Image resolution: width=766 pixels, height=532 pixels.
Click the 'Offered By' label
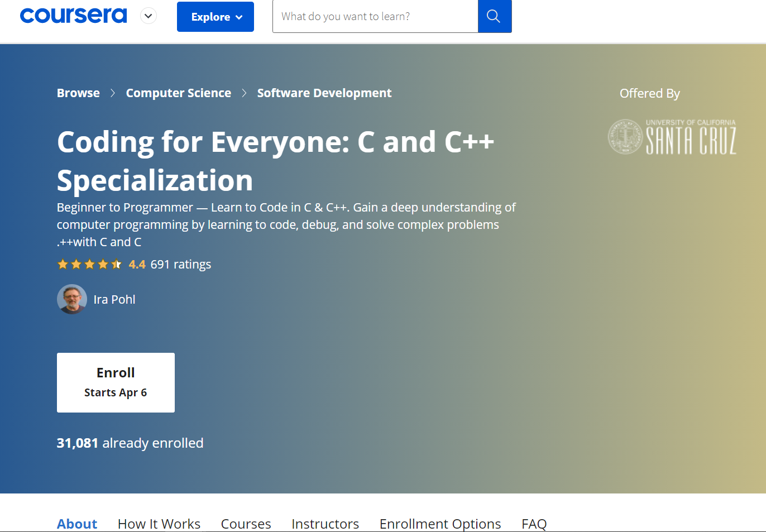pyautogui.click(x=650, y=93)
